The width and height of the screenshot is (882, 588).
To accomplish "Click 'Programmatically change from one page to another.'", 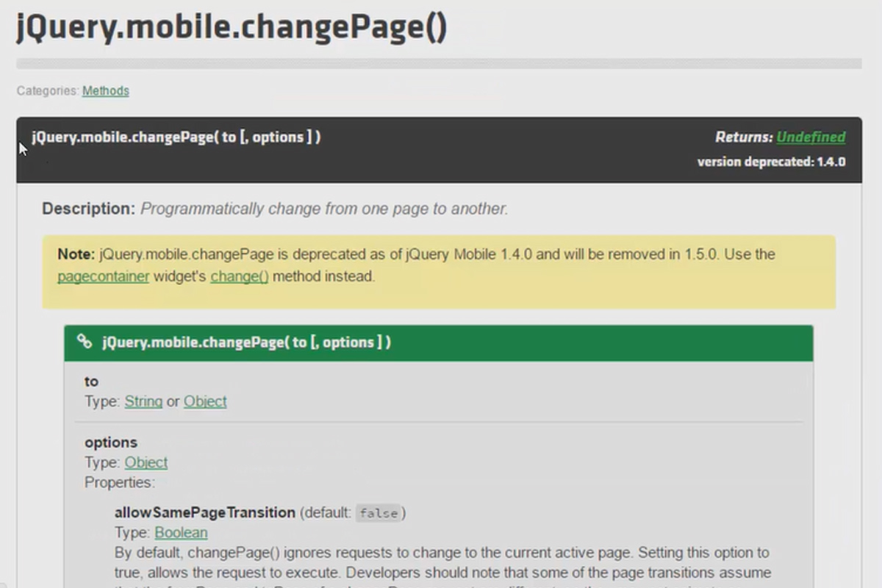I will click(x=324, y=209).
